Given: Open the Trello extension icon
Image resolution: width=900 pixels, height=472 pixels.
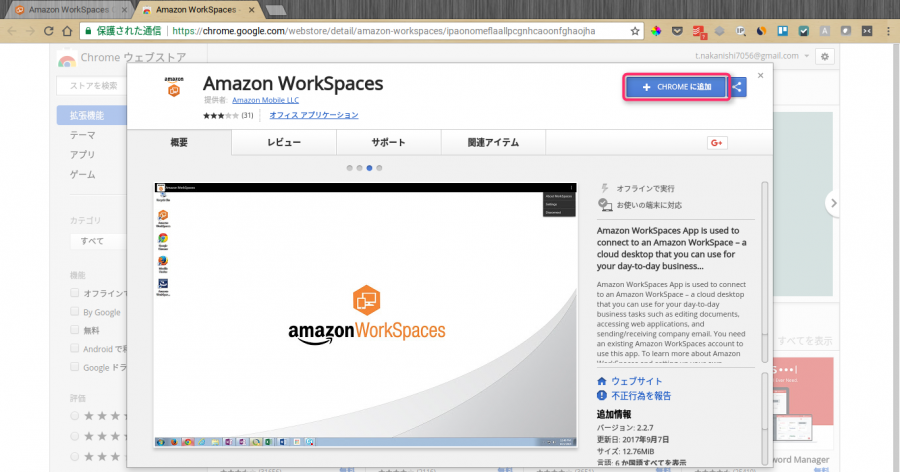Looking at the screenshot, I should 782,31.
